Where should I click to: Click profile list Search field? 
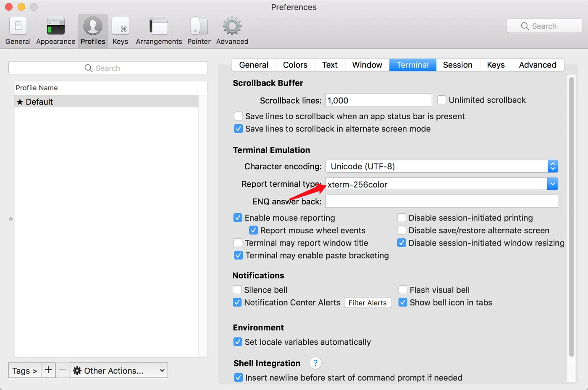point(108,68)
